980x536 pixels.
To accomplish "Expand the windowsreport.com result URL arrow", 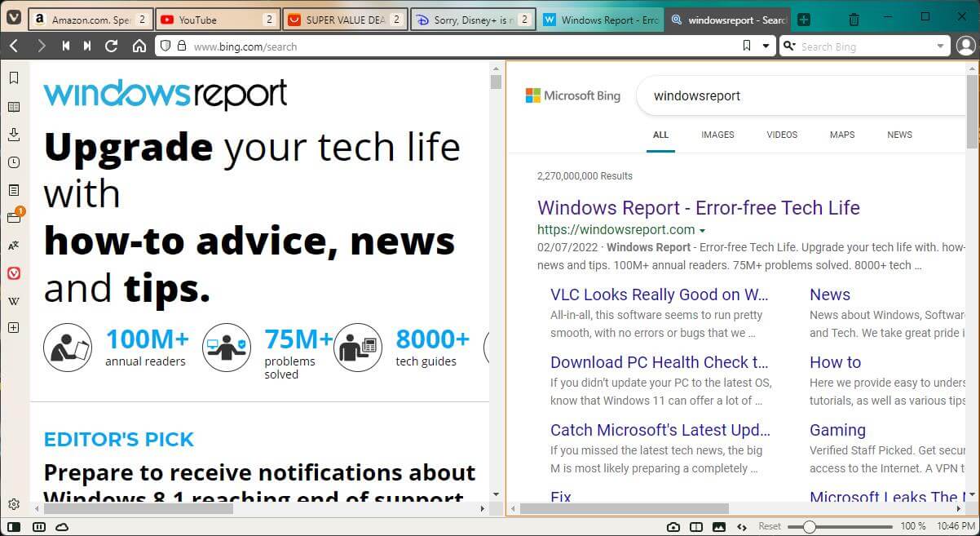I will 702,231.
